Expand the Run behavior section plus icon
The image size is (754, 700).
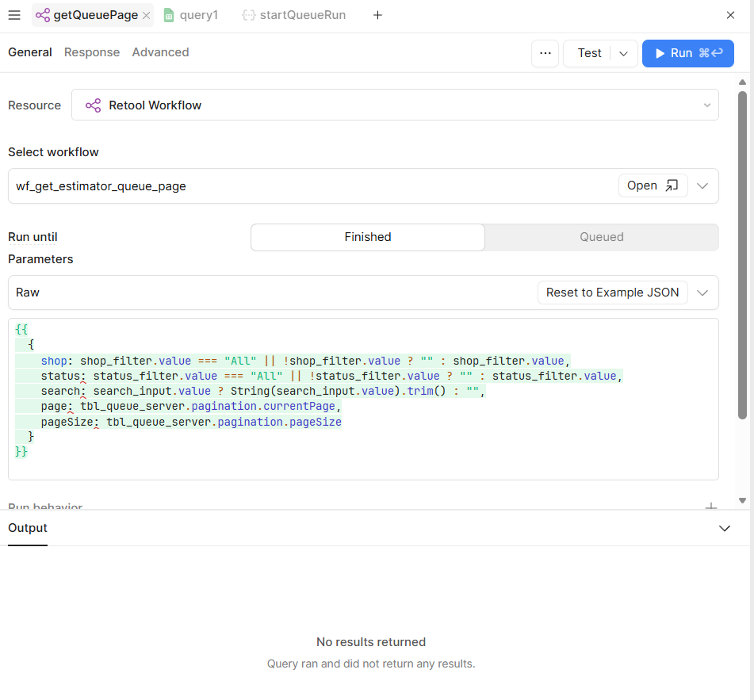click(x=711, y=507)
